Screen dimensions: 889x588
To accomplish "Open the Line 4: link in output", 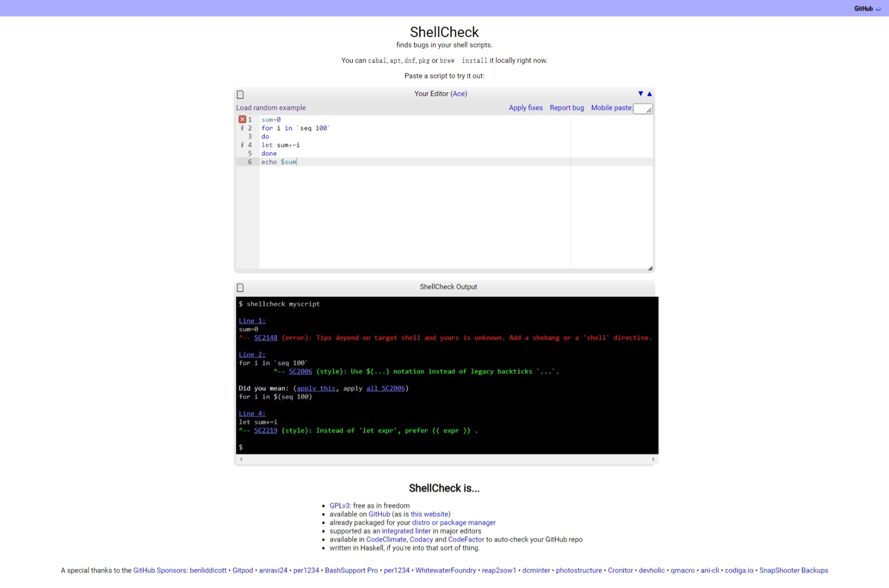I will point(252,414).
